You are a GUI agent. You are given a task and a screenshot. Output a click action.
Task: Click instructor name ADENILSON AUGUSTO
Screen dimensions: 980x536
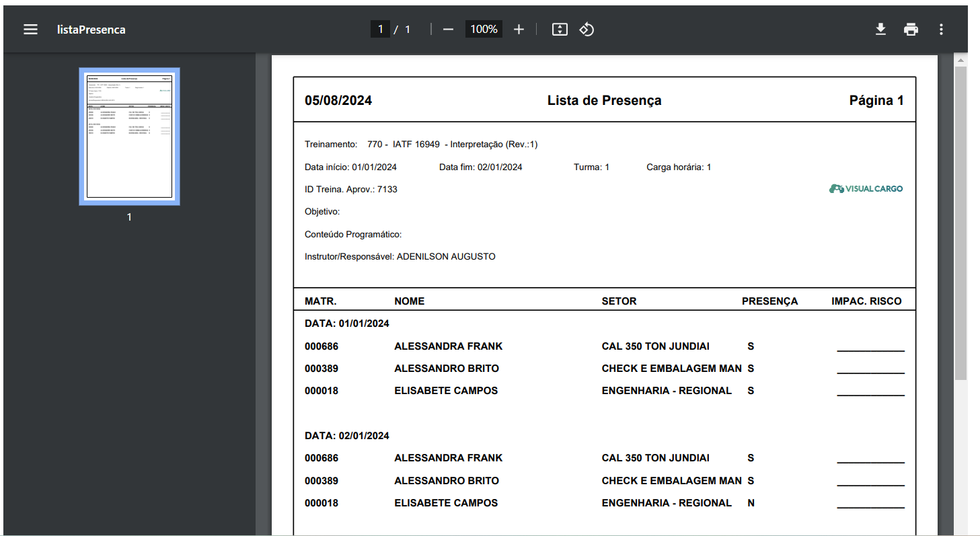[x=446, y=257]
